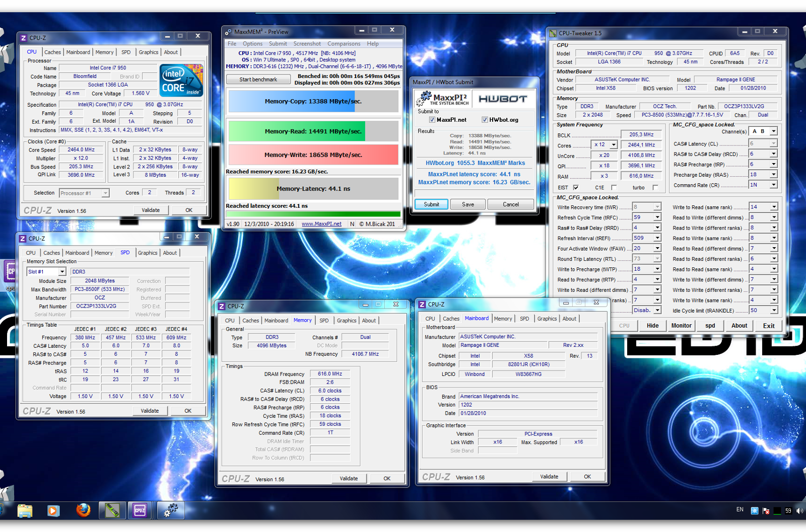Switch to CPU-Tweaker gear taskbar icon

[x=171, y=510]
